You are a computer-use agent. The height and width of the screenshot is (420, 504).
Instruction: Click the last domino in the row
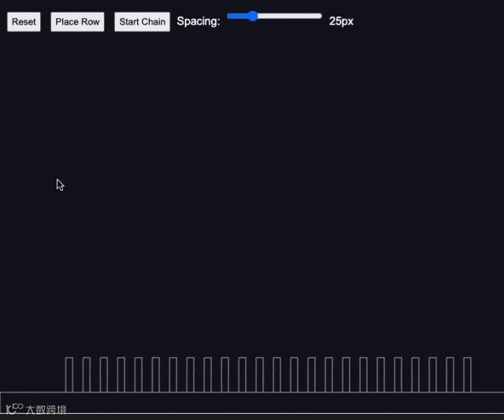pyautogui.click(x=467, y=374)
